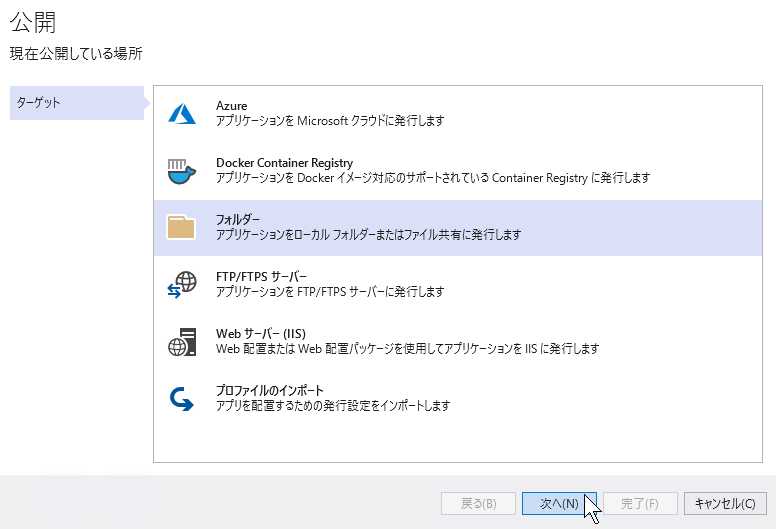Click the Azure cloud icon

[182, 113]
